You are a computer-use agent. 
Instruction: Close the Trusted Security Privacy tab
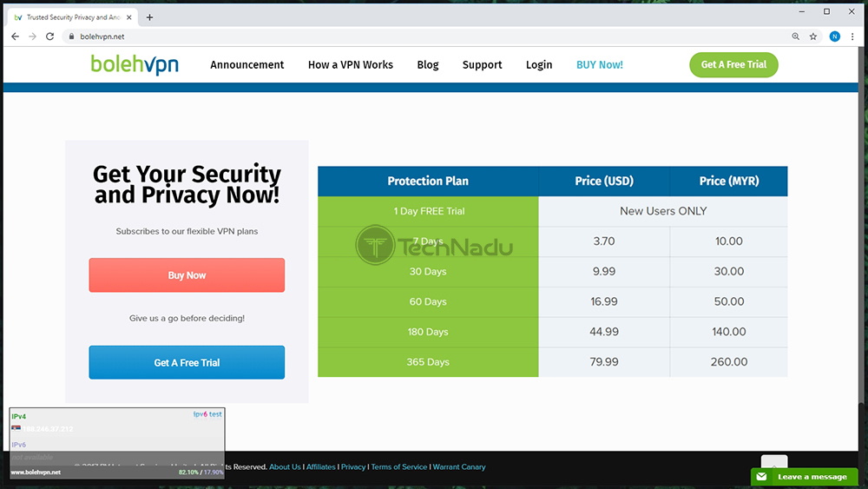[129, 17]
